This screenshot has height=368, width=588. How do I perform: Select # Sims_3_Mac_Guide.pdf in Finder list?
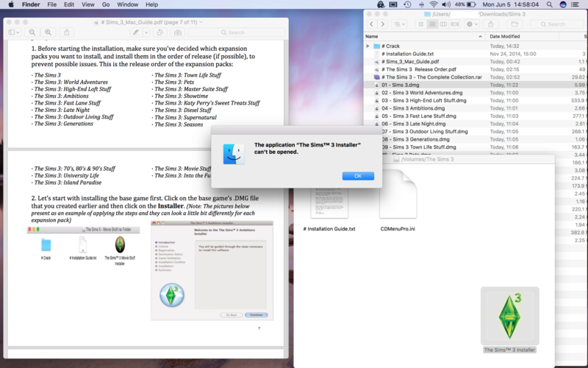pyautogui.click(x=476, y=62)
